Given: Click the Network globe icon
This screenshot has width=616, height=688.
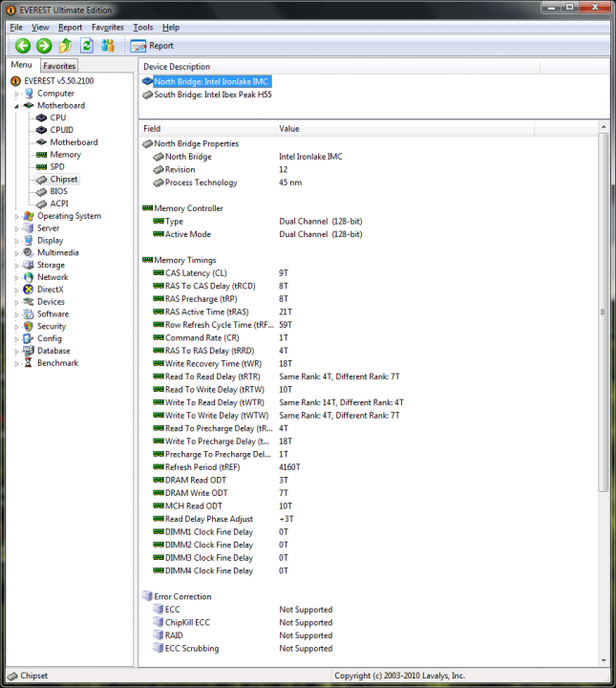Looking at the screenshot, I should click(x=29, y=277).
